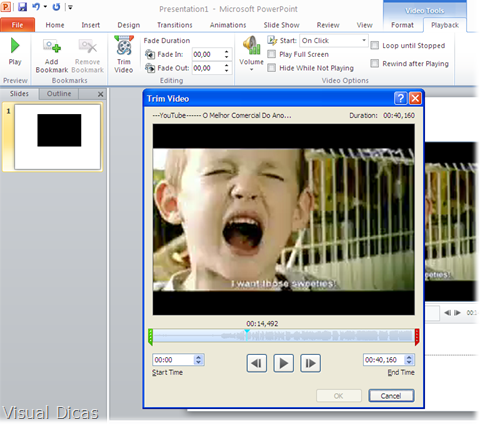This screenshot has width=480, height=424.
Task: Click the Start lightning icon in Video Options
Action: 272,41
